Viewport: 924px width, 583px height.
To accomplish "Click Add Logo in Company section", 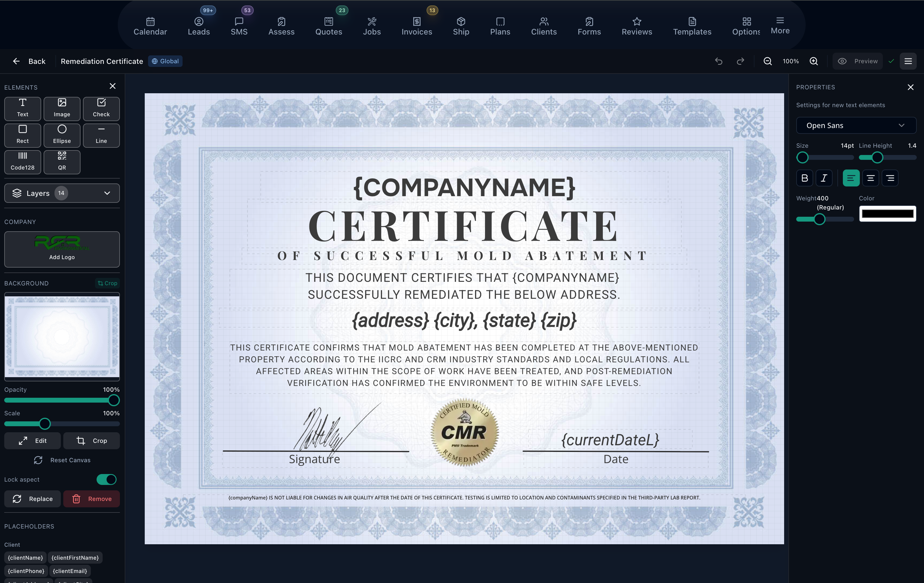I will pyautogui.click(x=62, y=249).
